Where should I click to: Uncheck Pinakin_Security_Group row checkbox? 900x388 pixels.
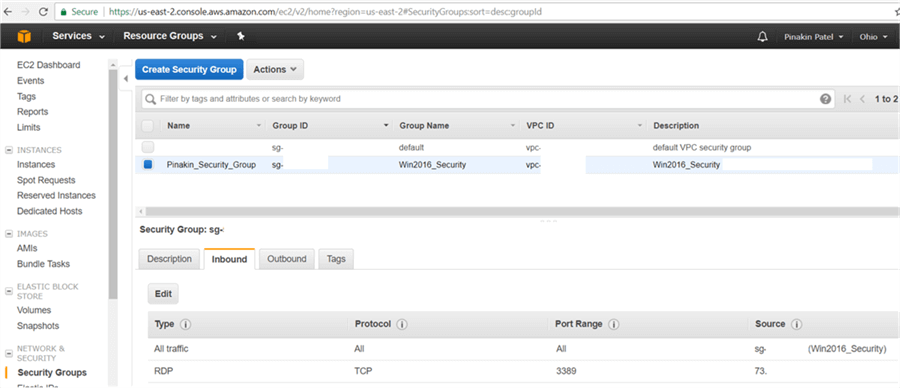[148, 165]
